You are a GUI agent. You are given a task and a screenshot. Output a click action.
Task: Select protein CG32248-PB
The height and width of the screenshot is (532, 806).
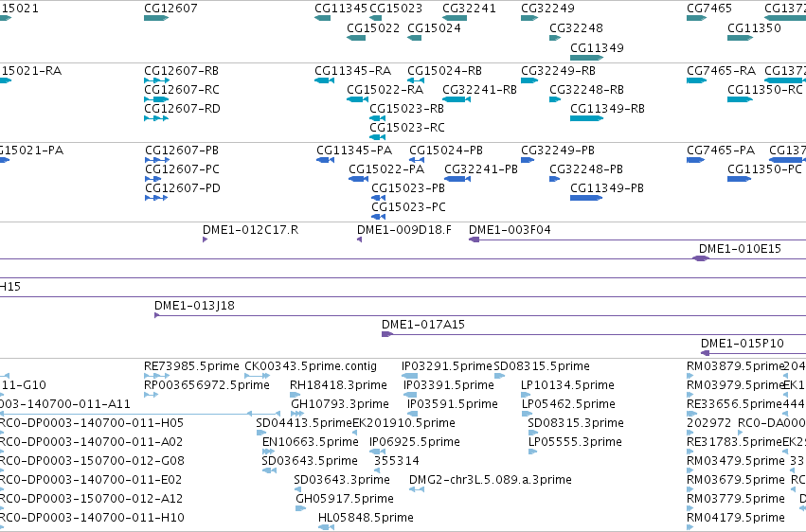586,169
